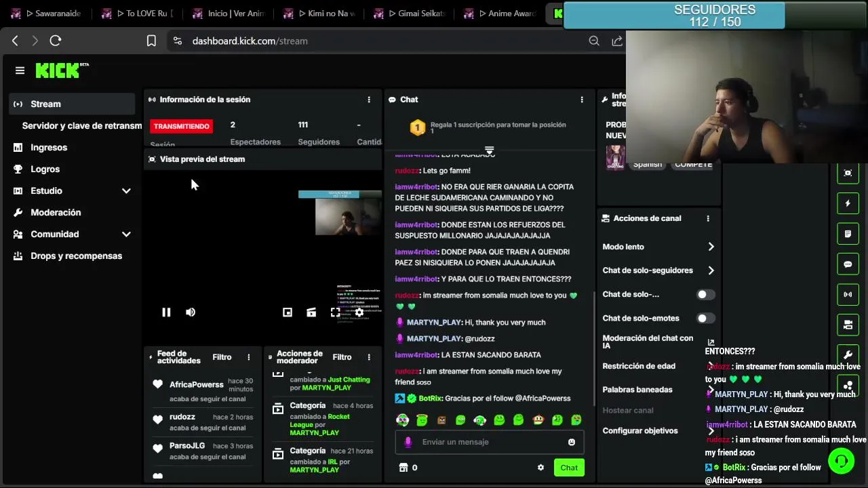Open Chat de solo-seguidores settings arrow

711,270
